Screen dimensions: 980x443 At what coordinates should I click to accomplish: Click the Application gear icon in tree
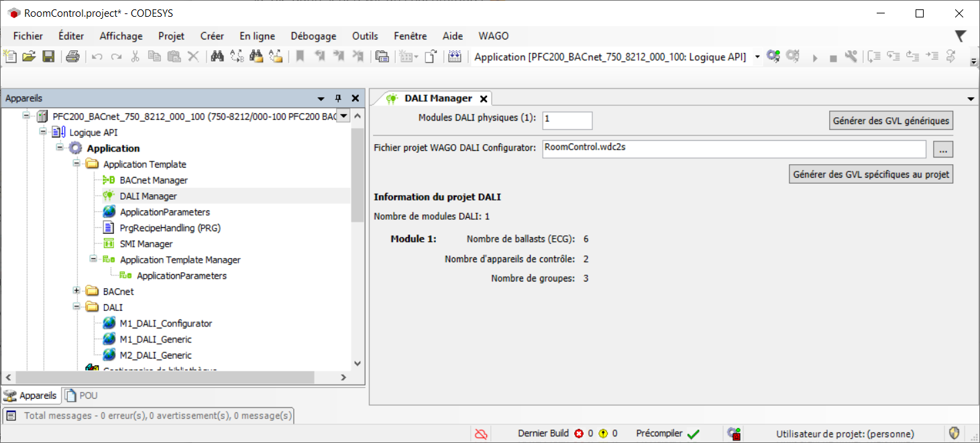pyautogui.click(x=76, y=148)
